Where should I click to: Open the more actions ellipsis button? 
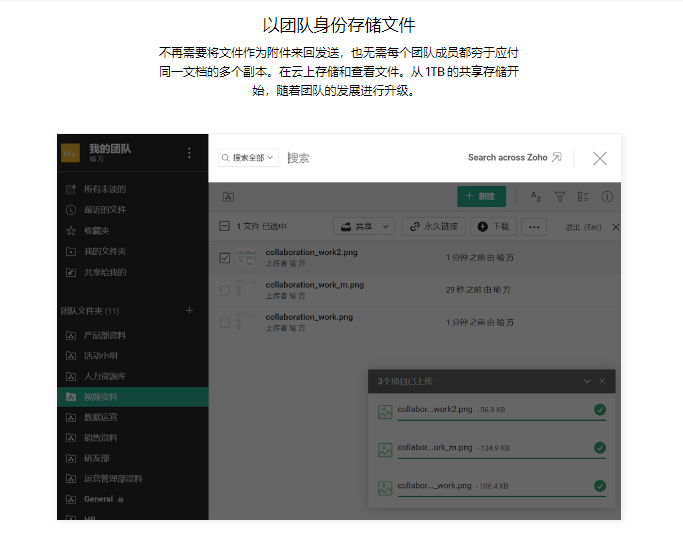tap(534, 226)
